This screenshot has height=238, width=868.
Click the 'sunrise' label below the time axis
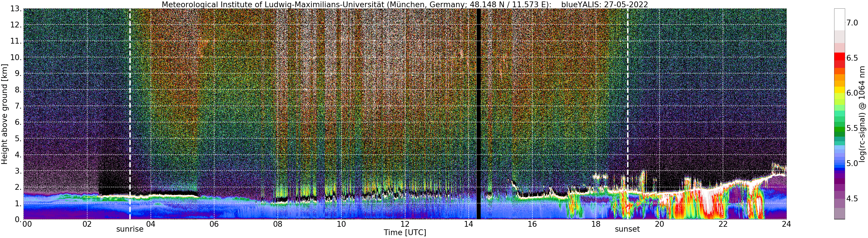tap(130, 229)
